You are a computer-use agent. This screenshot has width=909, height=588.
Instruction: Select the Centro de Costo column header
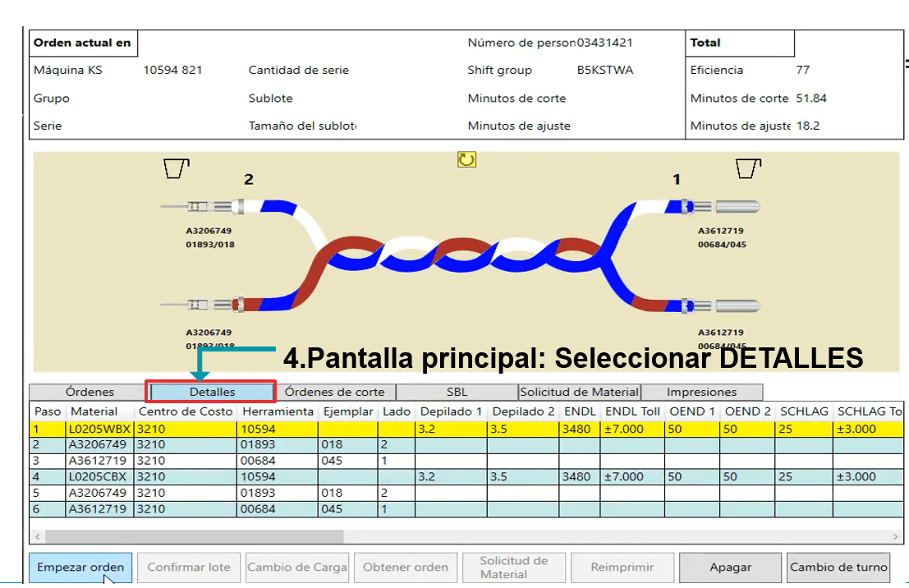click(x=186, y=411)
